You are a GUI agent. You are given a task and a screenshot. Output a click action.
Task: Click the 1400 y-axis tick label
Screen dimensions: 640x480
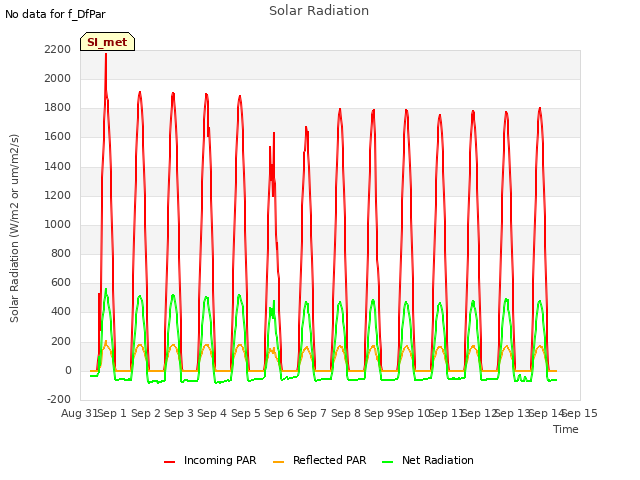58,166
